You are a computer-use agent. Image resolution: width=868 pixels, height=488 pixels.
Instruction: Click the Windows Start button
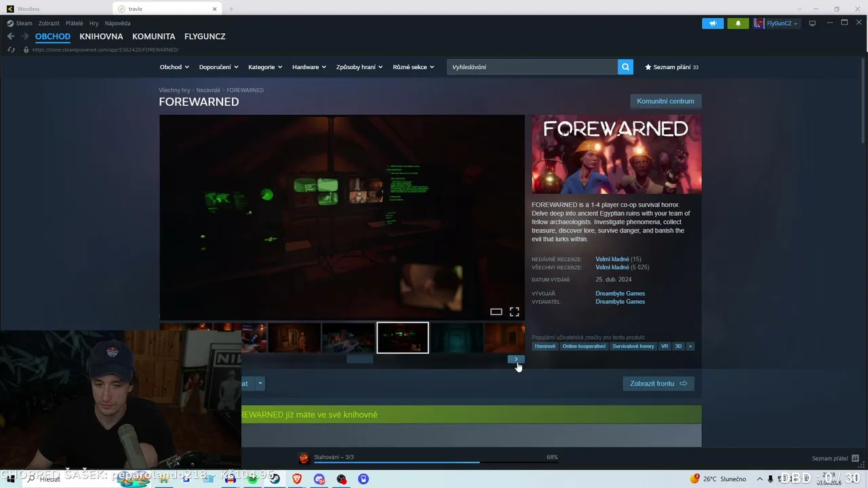pyautogui.click(x=10, y=479)
